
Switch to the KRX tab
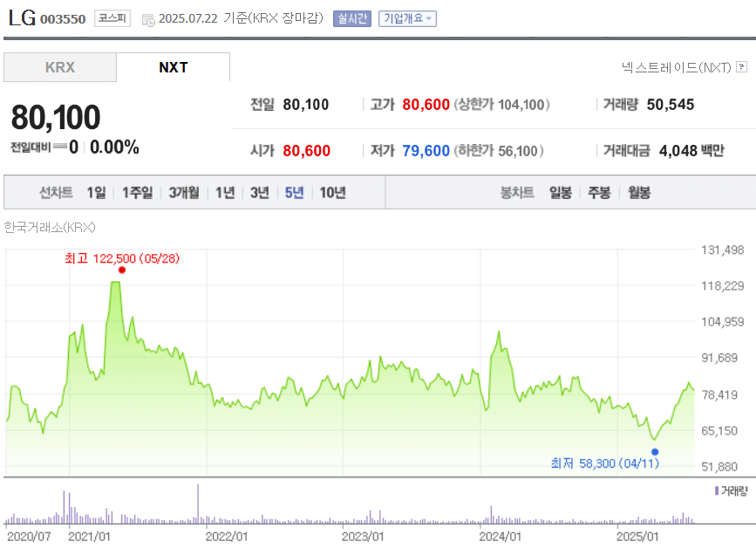(59, 66)
